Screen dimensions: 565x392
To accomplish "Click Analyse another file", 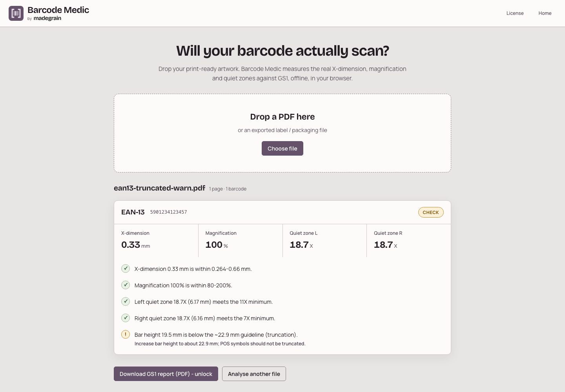I will [x=254, y=374].
